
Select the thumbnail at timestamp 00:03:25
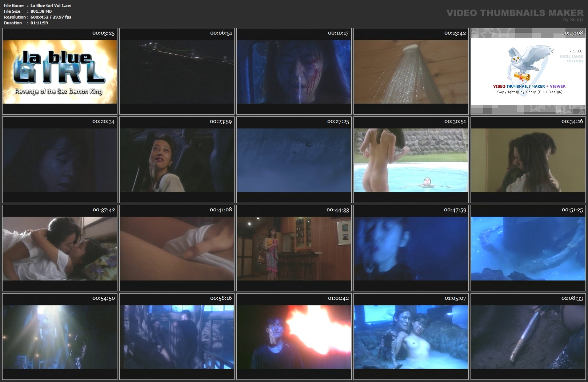pyautogui.click(x=60, y=71)
